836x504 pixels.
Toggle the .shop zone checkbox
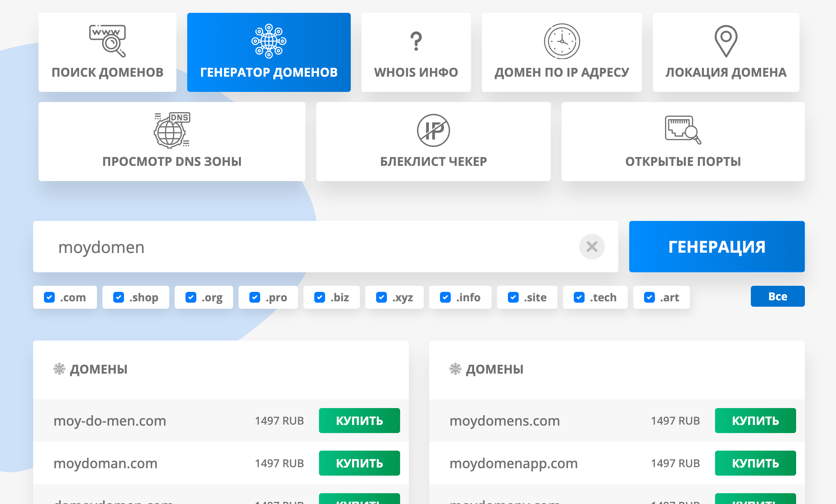click(x=118, y=298)
